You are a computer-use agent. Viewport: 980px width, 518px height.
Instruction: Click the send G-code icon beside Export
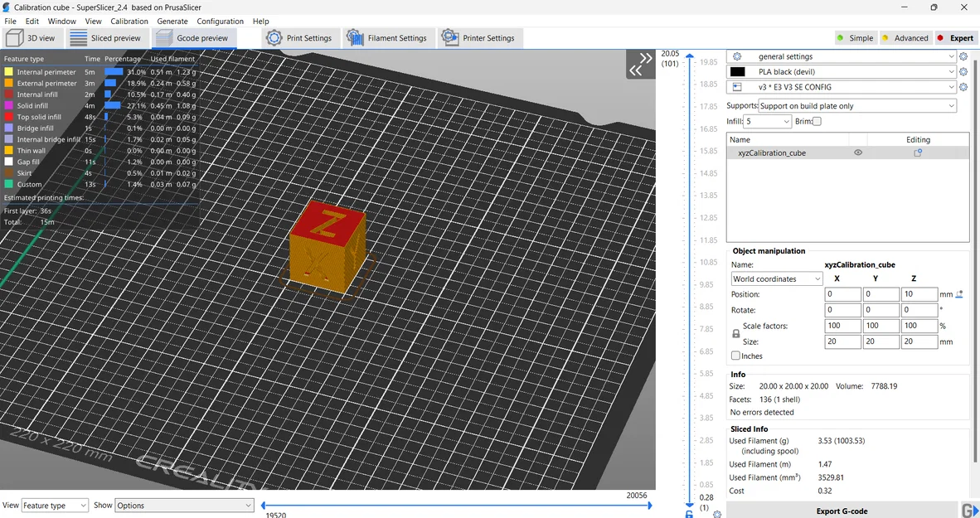(x=969, y=510)
